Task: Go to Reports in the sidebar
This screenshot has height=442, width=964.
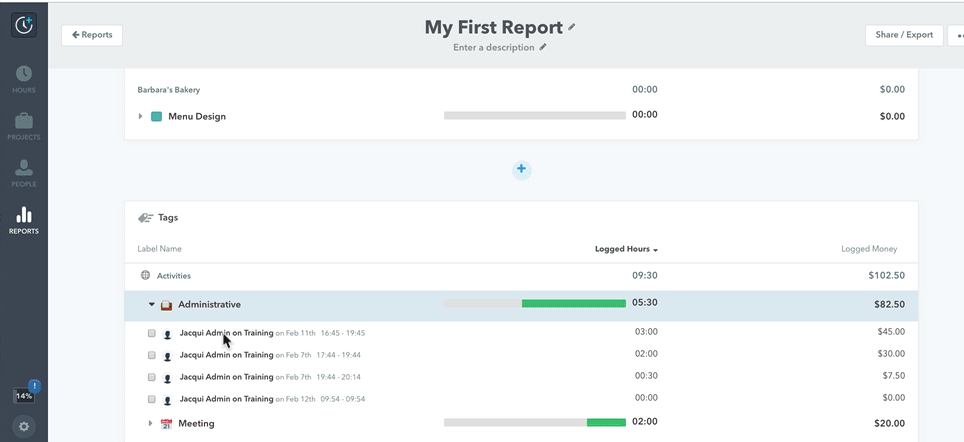Action: pos(24,221)
